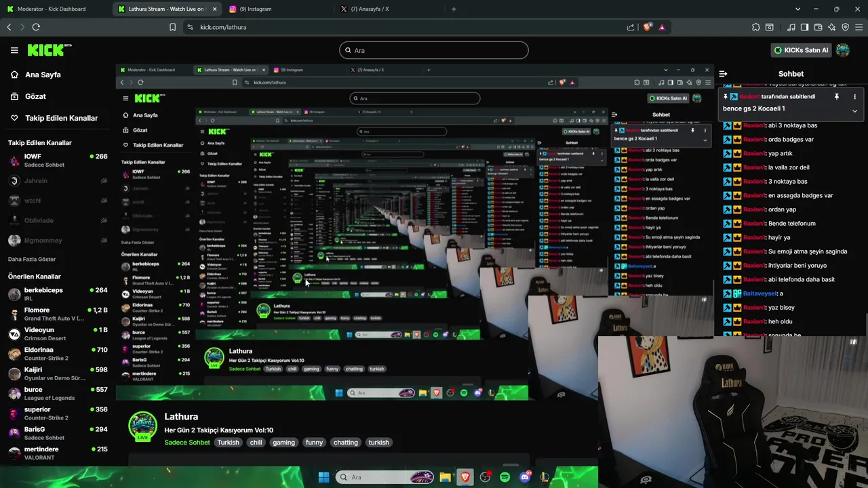
Task: Switch to the Anasayfa / X tab
Action: click(390, 9)
